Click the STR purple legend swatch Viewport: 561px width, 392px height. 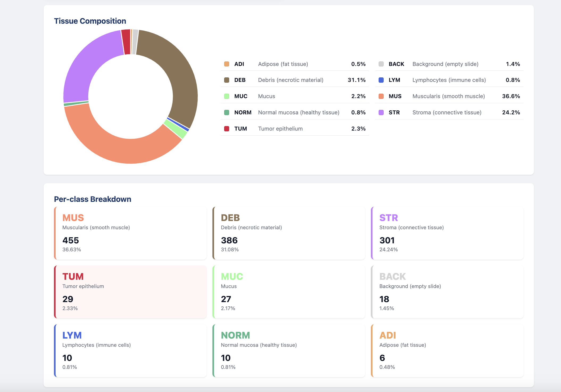[x=381, y=112]
